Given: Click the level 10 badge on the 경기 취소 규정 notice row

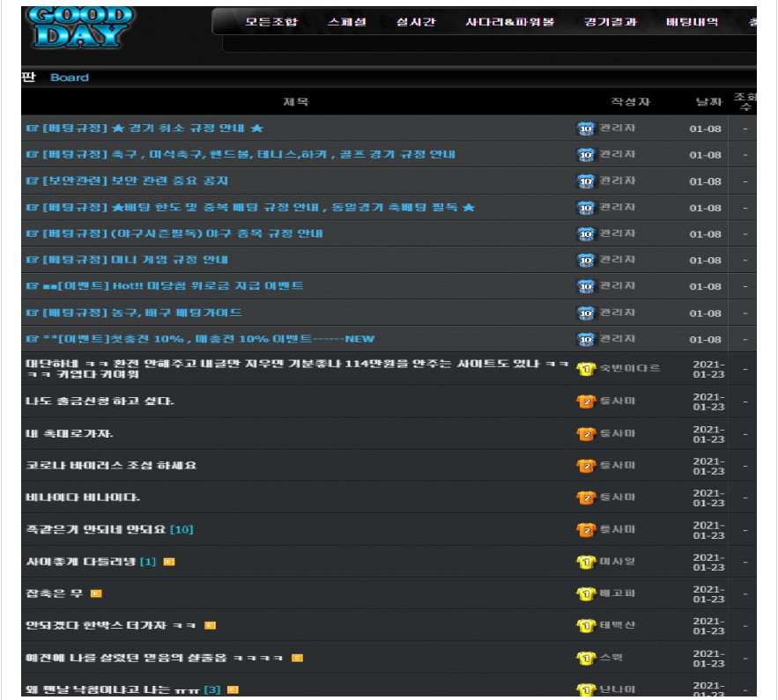Looking at the screenshot, I should (x=586, y=129).
